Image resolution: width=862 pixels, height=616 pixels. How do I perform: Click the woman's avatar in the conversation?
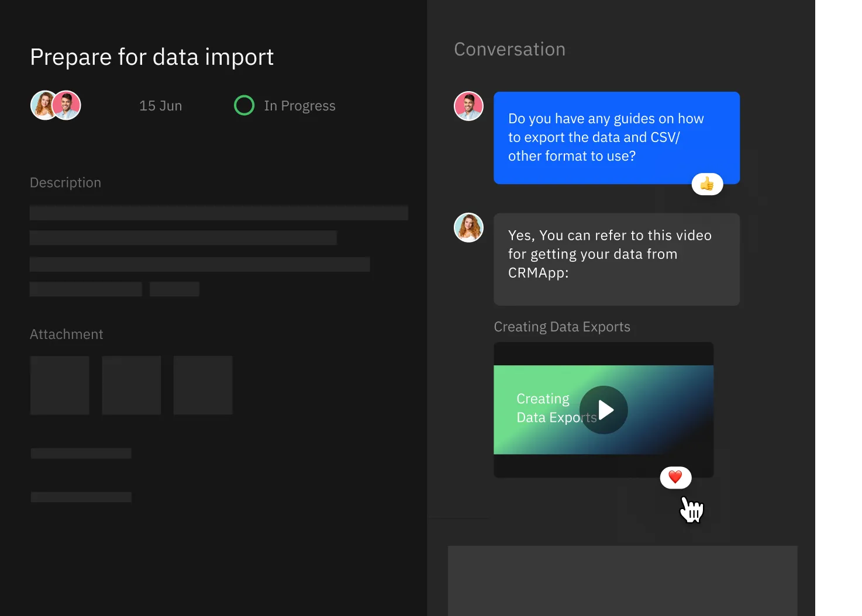[x=468, y=228]
